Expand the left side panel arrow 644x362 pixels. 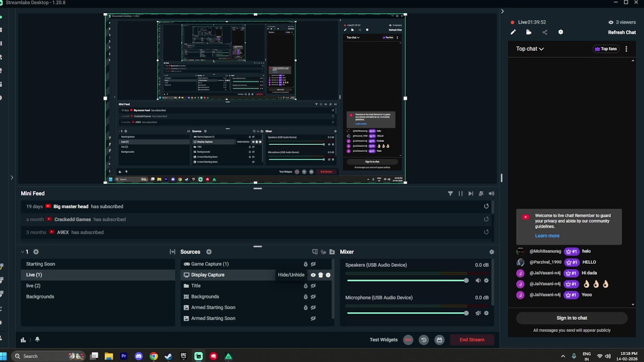point(12,177)
